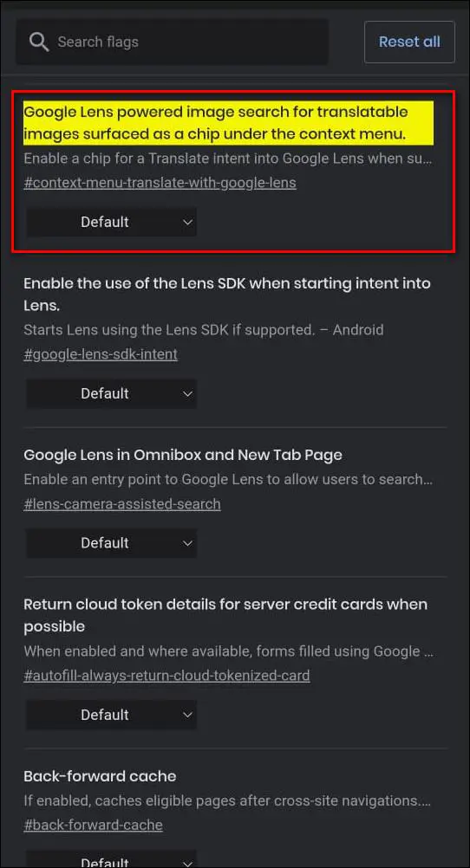Expand Default dropdown for cloud token details flag

click(111, 715)
